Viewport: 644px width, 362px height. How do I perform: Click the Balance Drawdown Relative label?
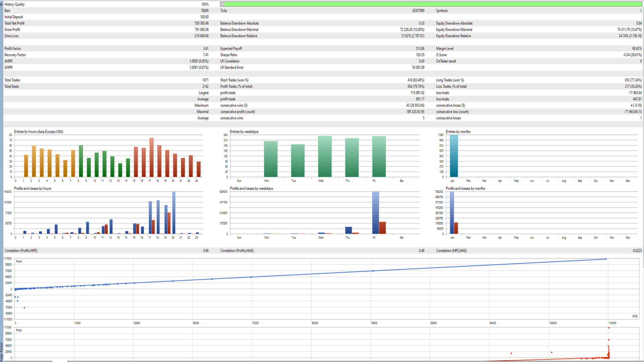[238, 36]
